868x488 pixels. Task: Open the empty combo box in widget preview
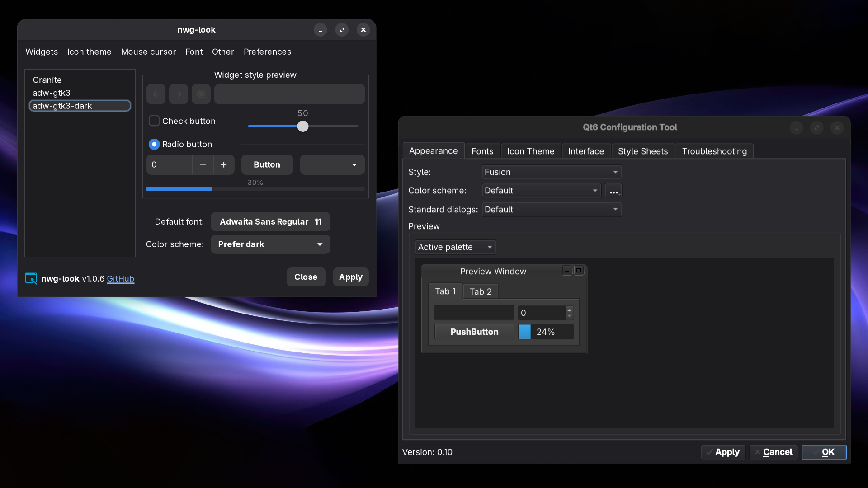[333, 165]
